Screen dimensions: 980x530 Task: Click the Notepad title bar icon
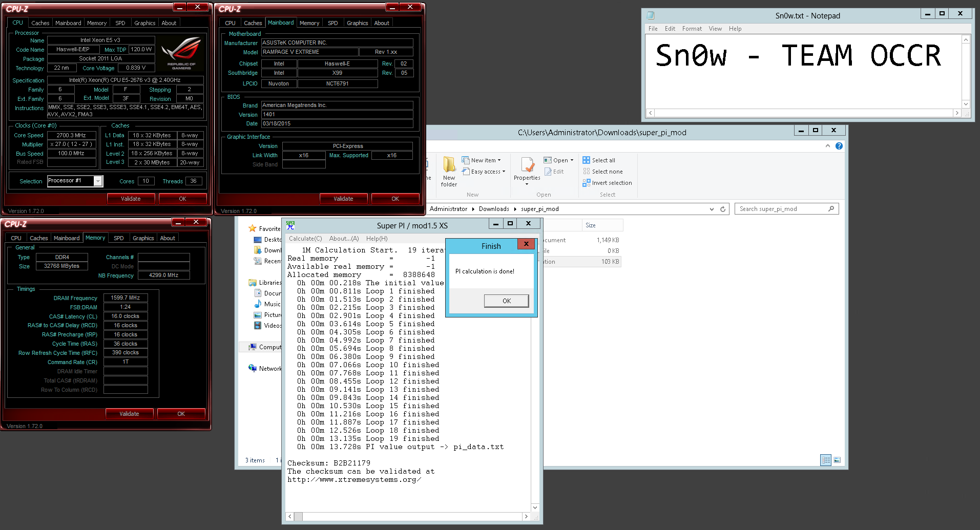tap(651, 15)
